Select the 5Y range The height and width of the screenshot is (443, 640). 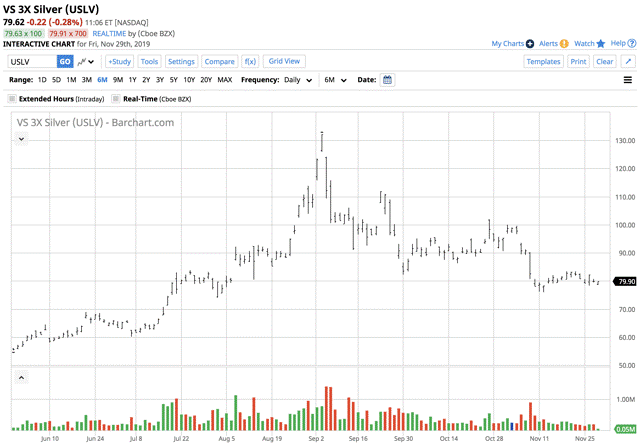173,80
